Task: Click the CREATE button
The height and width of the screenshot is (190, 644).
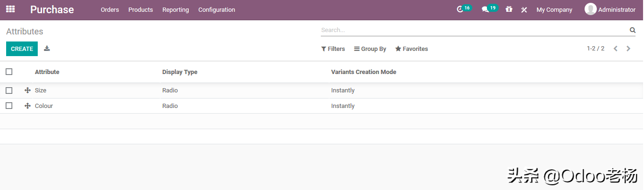Action: 22,49
